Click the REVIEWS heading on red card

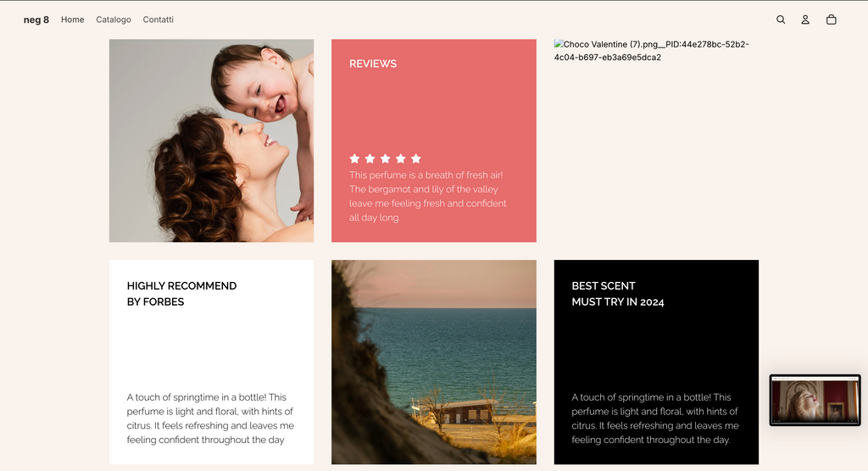point(373,64)
